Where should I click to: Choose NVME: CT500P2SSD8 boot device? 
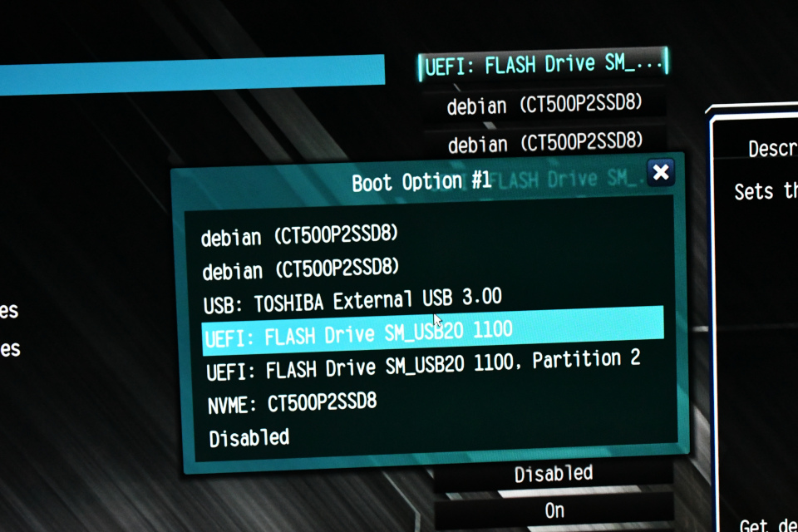pyautogui.click(x=293, y=403)
